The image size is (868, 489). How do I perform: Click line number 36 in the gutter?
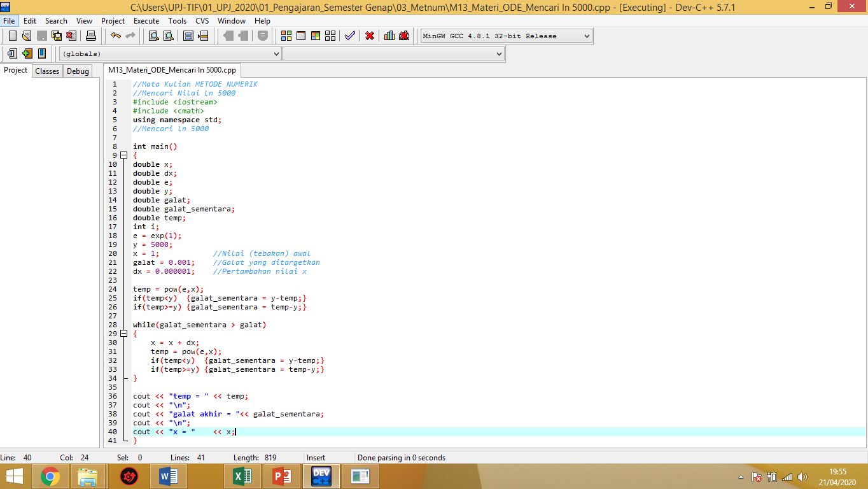pos(113,396)
